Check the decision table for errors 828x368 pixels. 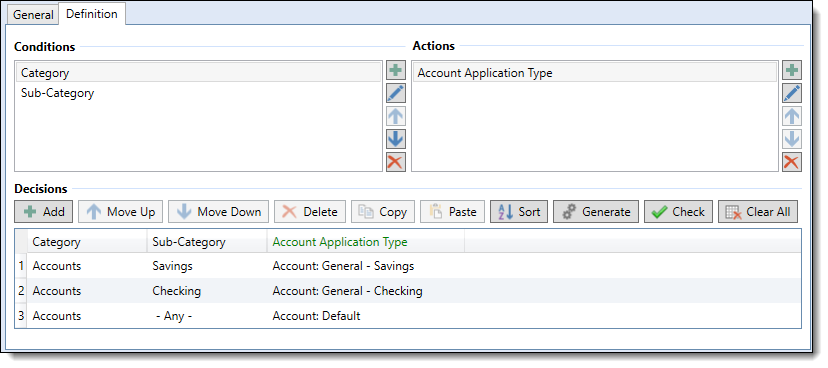point(678,212)
